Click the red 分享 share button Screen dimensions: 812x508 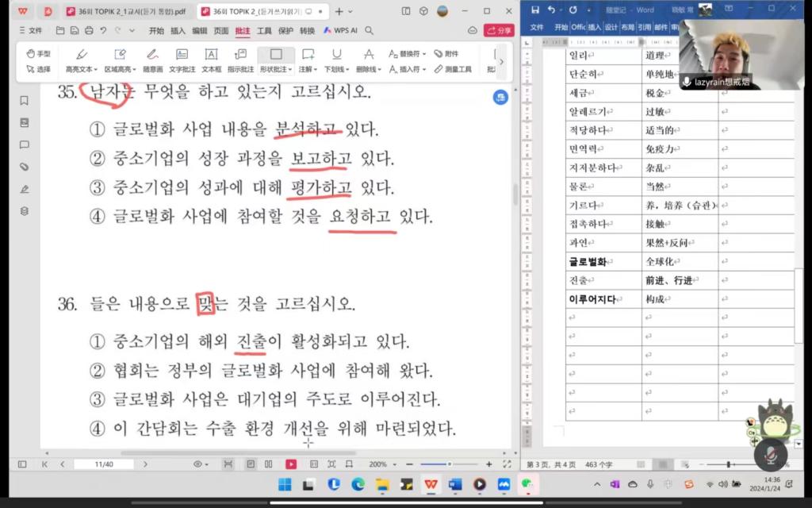click(x=499, y=30)
